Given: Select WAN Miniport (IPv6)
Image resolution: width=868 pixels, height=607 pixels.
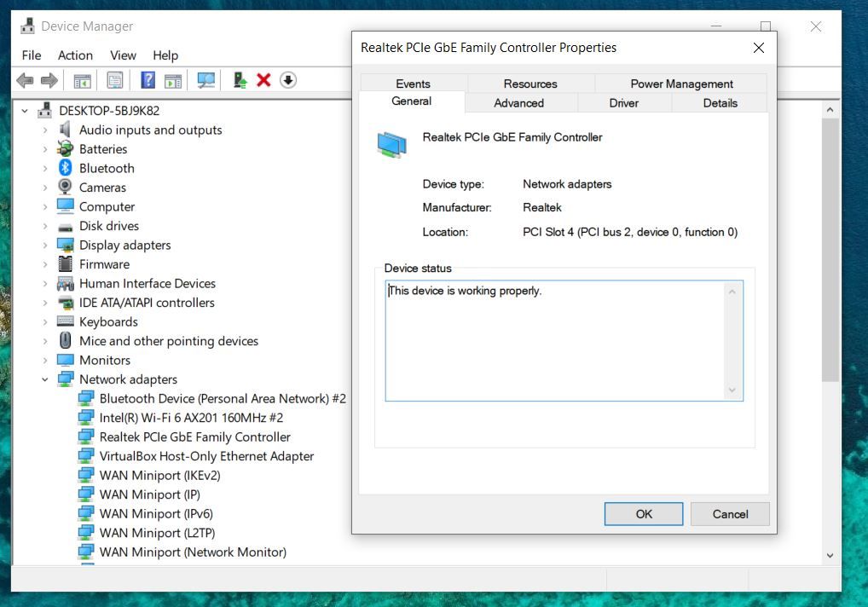Looking at the screenshot, I should pyautogui.click(x=156, y=513).
